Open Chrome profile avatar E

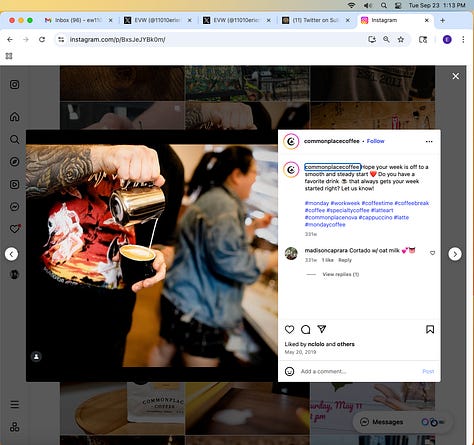447,39
